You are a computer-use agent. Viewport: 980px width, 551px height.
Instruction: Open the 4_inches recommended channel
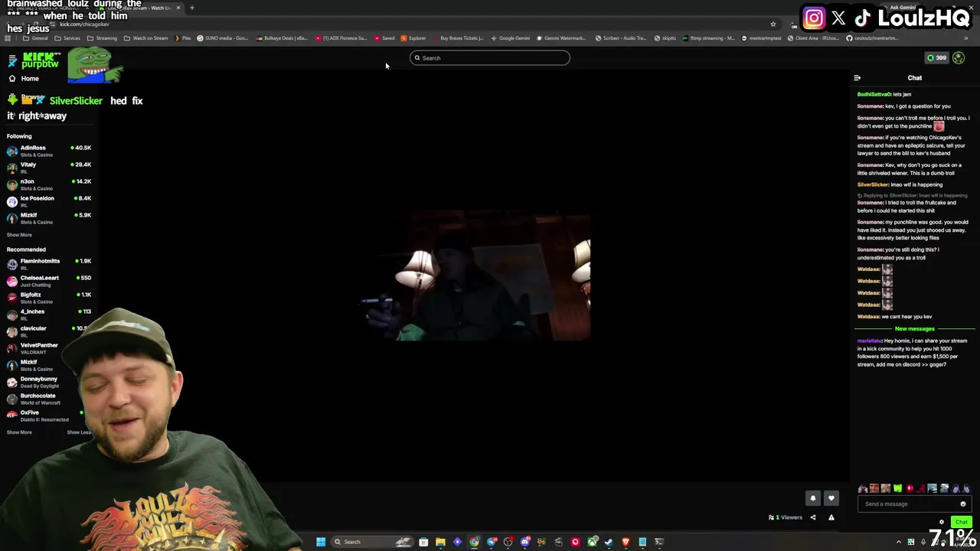click(49, 315)
